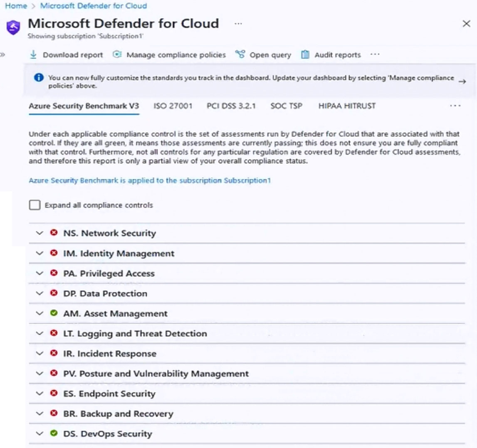Click the Manage compliance policies gear icon
The height and width of the screenshot is (448, 477).
point(117,54)
